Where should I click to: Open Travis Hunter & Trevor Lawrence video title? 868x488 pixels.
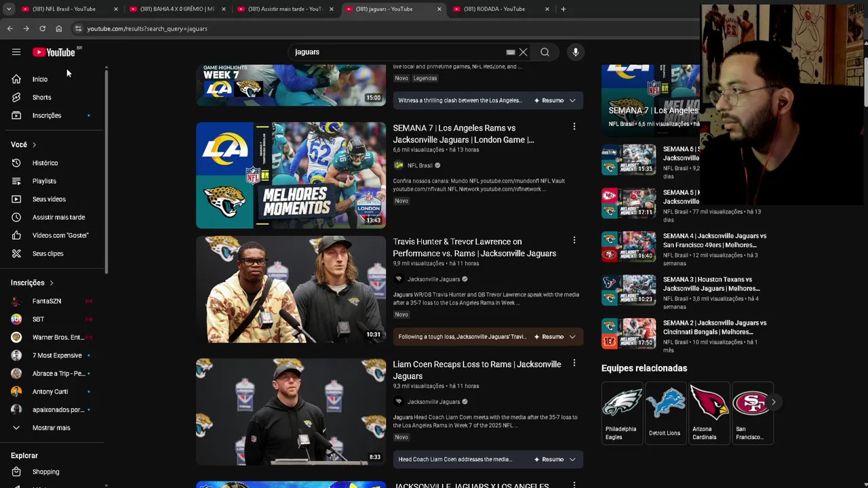pyautogui.click(x=474, y=247)
